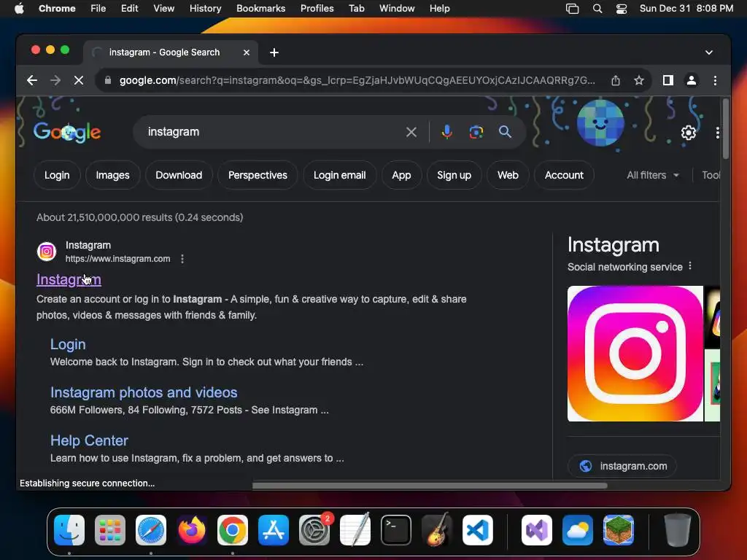This screenshot has height=560, width=747.
Task: Bookmark this page with the star icon
Action: pyautogui.click(x=639, y=80)
